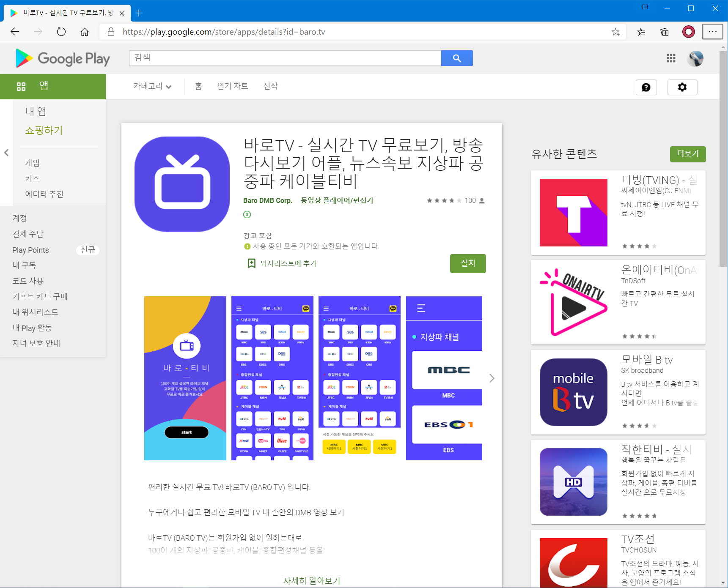Click the browser address bar URL
The width and height of the screenshot is (728, 588).
click(x=224, y=32)
